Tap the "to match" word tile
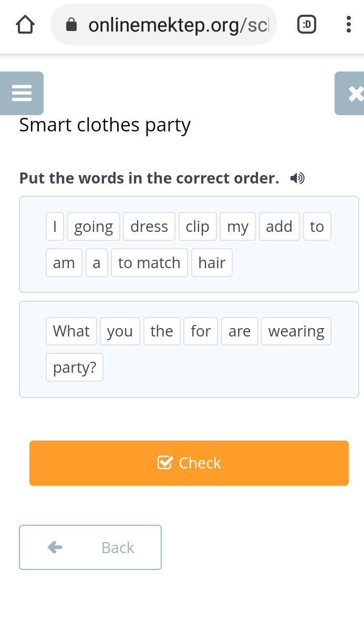 point(149,263)
